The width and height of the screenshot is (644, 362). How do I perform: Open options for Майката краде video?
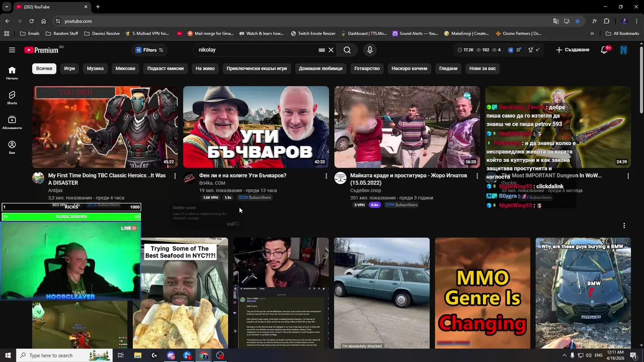point(477,176)
